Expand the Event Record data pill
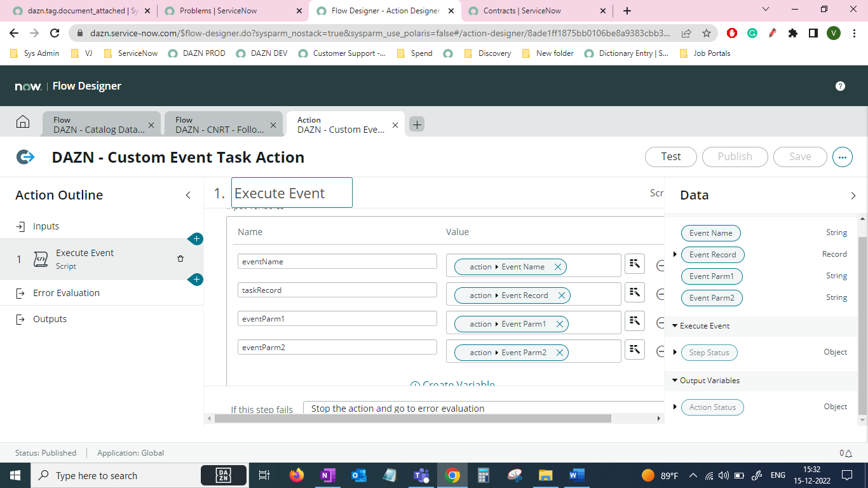Viewport: 868px width, 488px height. (x=675, y=254)
